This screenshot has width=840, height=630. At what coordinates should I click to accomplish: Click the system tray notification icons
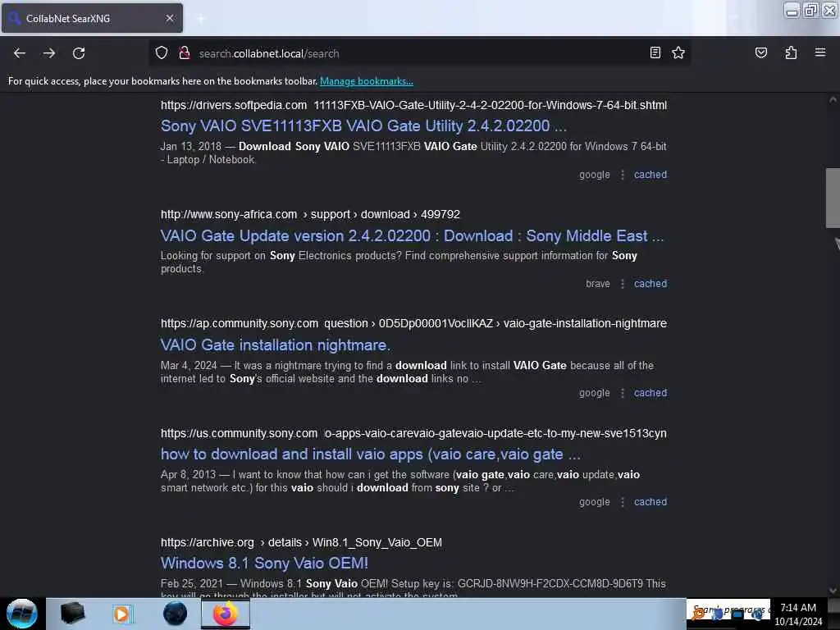pos(728,614)
